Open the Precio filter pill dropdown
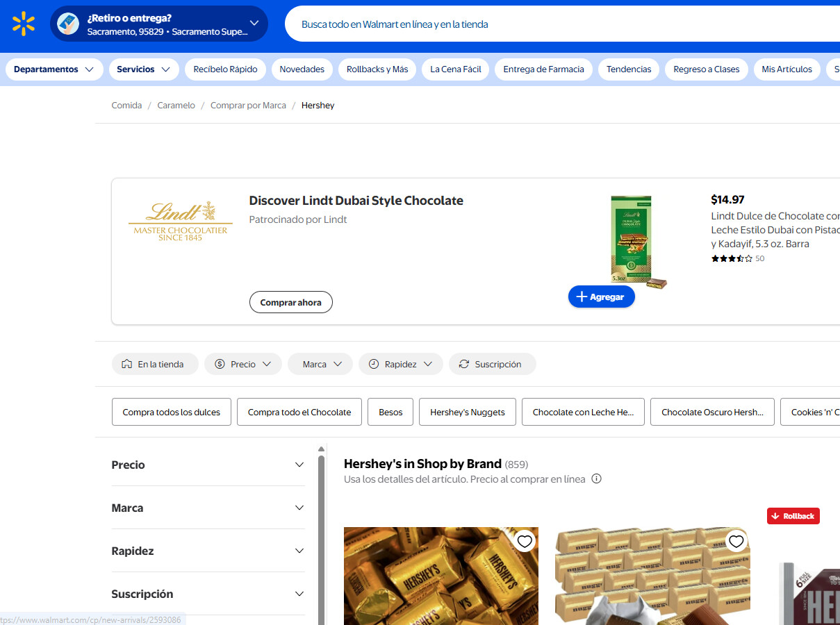840x625 pixels. click(243, 364)
